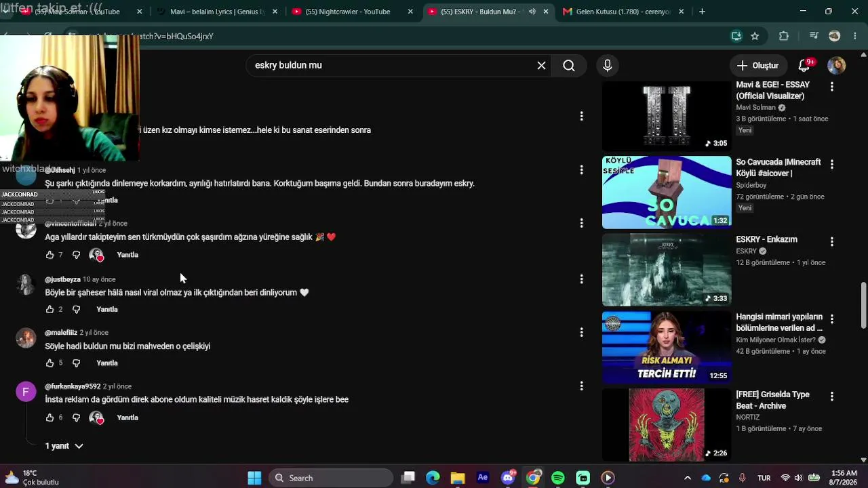Open the taskbar clock and date

click(844, 478)
